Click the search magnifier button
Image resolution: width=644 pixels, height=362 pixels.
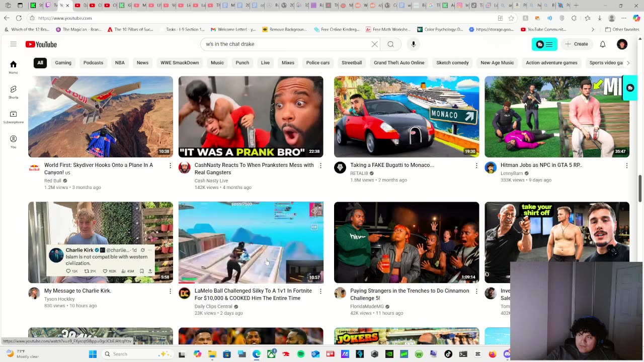point(390,44)
